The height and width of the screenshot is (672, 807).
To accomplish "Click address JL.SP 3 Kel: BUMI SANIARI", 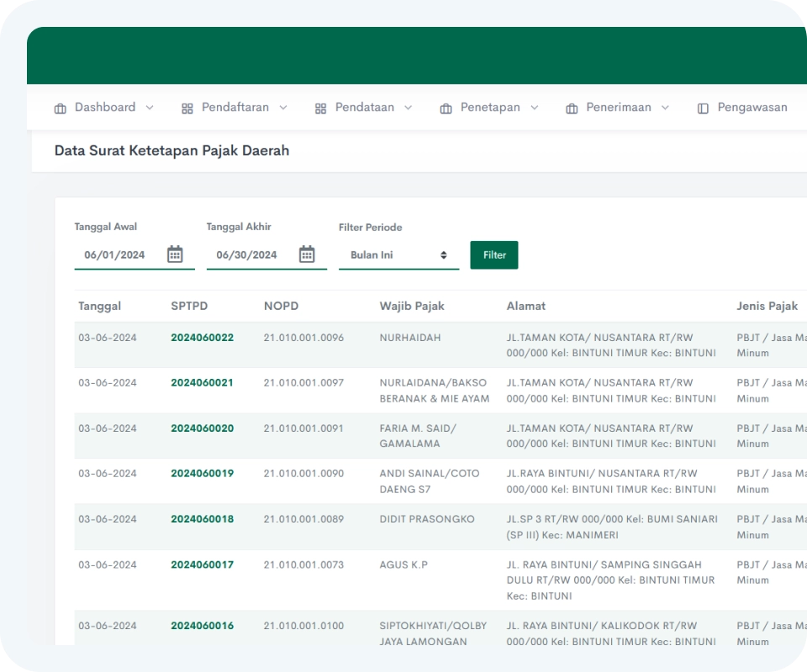I will (x=612, y=527).
